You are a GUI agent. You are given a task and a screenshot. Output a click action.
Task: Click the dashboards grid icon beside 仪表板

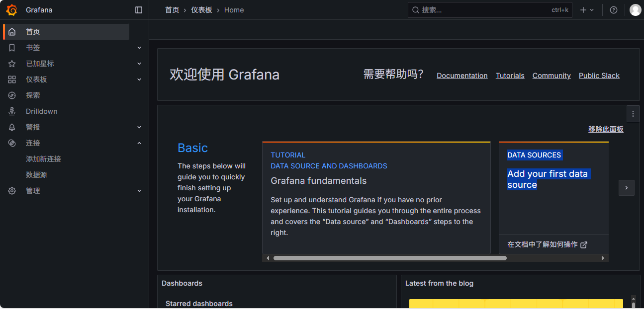tap(12, 79)
